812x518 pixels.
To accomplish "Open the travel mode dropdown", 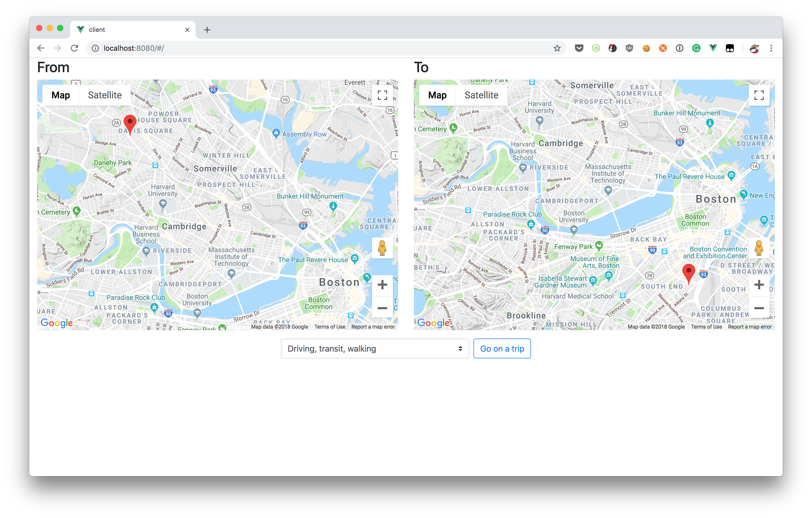I will [x=375, y=348].
